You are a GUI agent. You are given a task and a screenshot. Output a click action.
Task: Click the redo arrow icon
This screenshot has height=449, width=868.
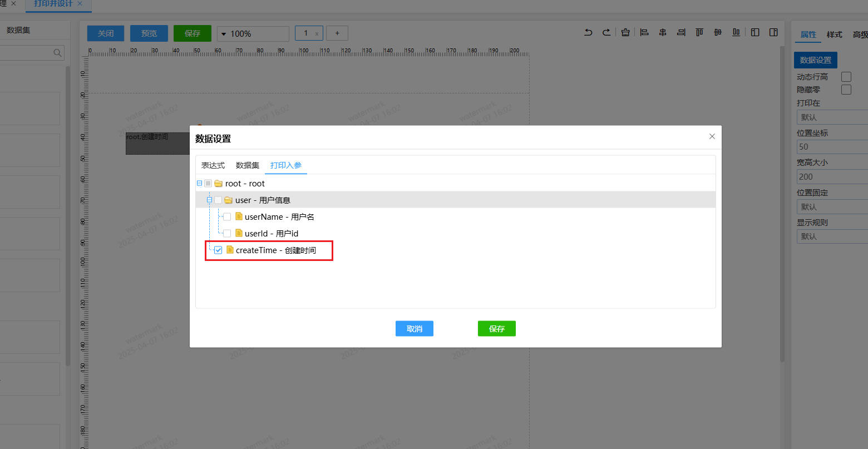(606, 33)
